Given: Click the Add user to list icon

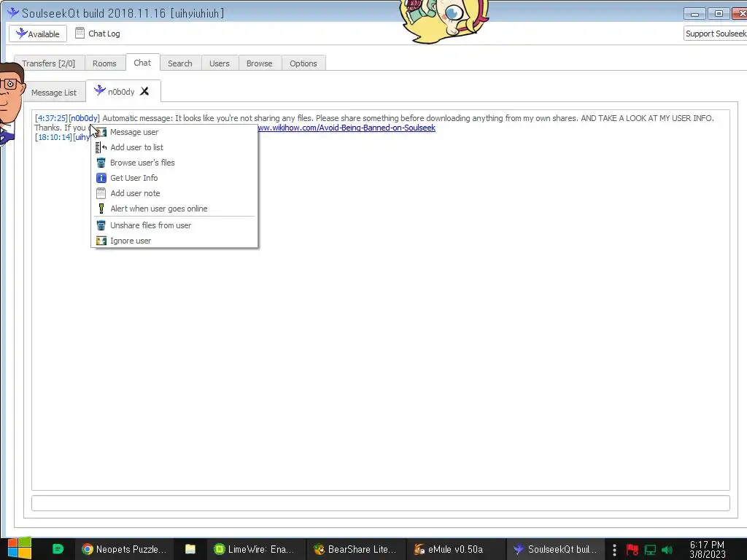Looking at the screenshot, I should pos(101,147).
